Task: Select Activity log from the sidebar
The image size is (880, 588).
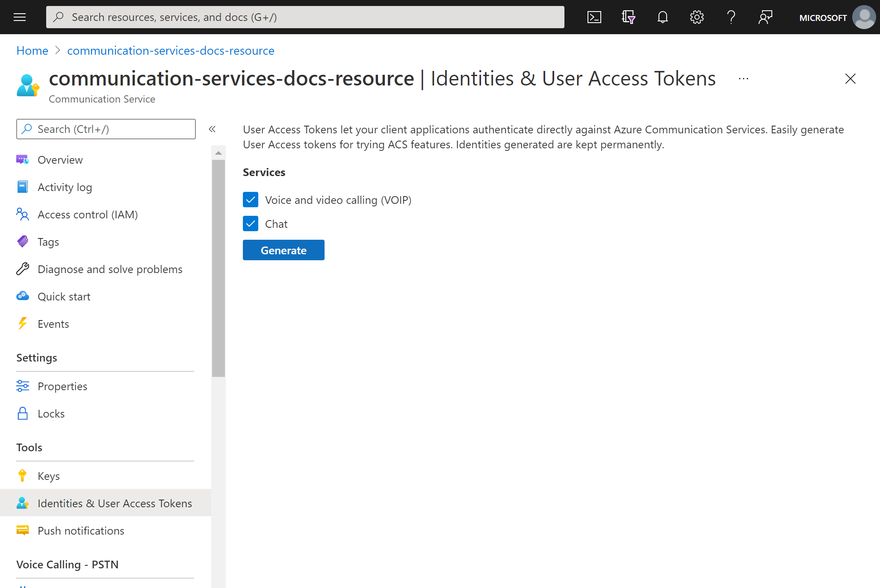Action: tap(65, 186)
